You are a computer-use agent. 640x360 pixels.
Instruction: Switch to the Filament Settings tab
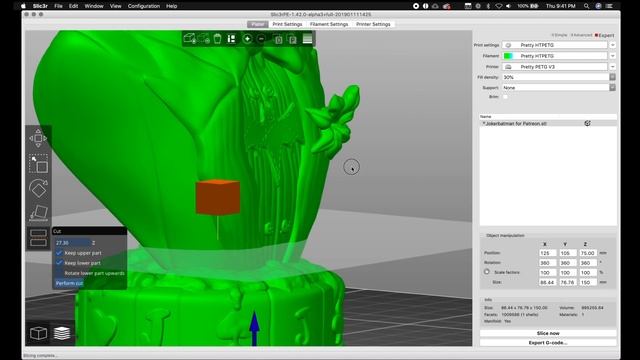[329, 24]
